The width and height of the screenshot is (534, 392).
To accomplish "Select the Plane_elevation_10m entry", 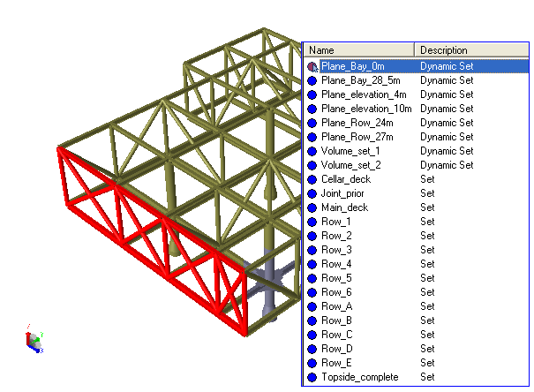I will click(365, 109).
